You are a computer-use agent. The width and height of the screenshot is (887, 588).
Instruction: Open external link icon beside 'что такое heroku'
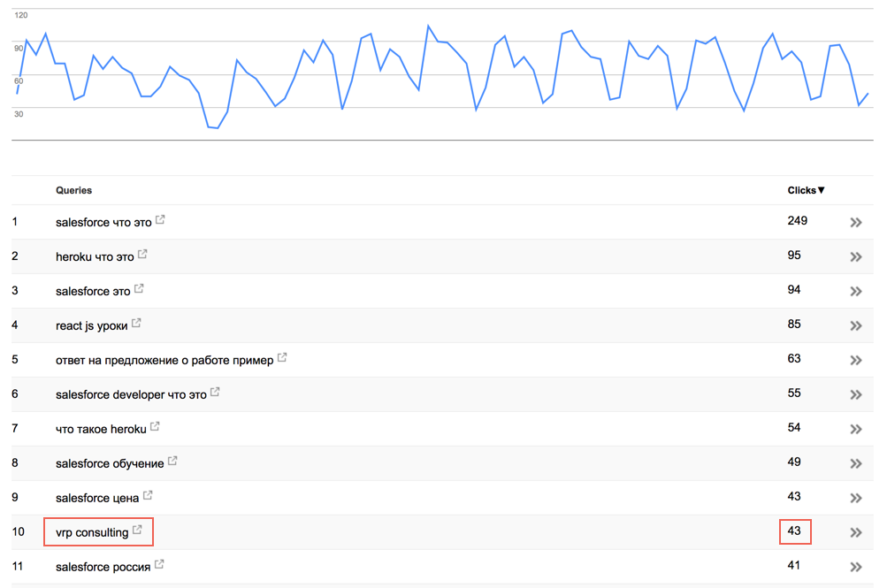pos(155,426)
